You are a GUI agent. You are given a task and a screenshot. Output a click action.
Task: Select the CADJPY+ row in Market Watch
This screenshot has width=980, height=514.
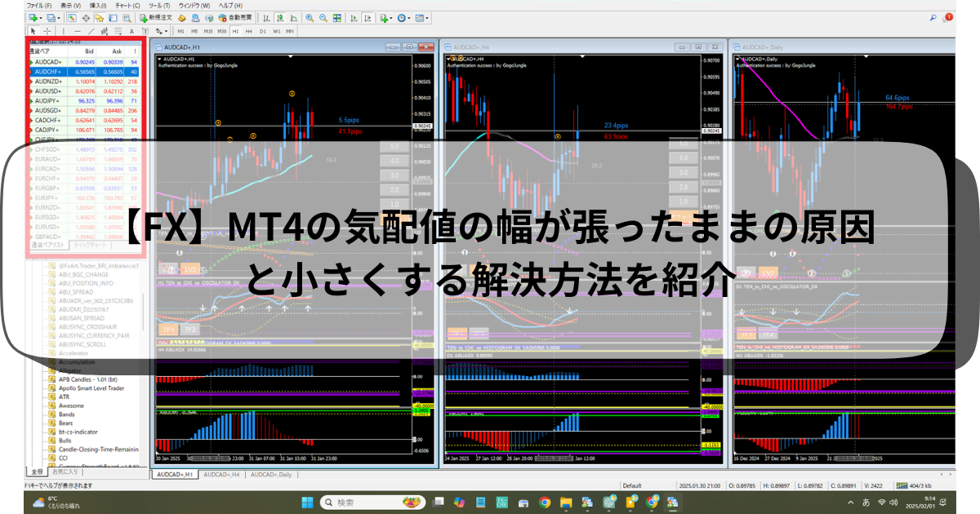pos(85,130)
